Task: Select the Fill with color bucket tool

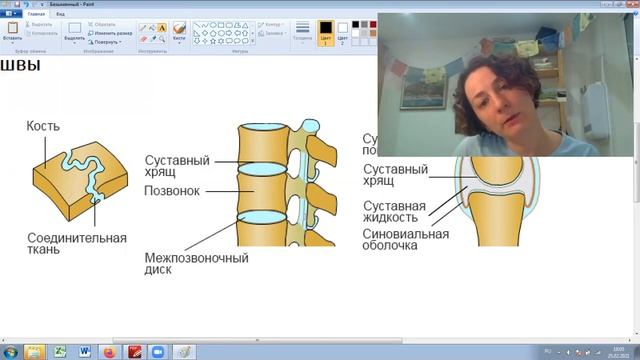Action: pos(152,28)
